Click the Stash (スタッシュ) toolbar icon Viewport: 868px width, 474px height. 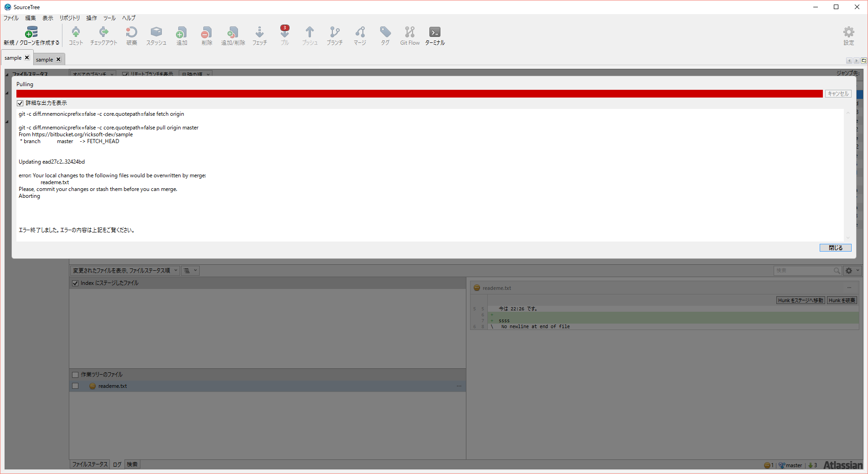tap(156, 32)
